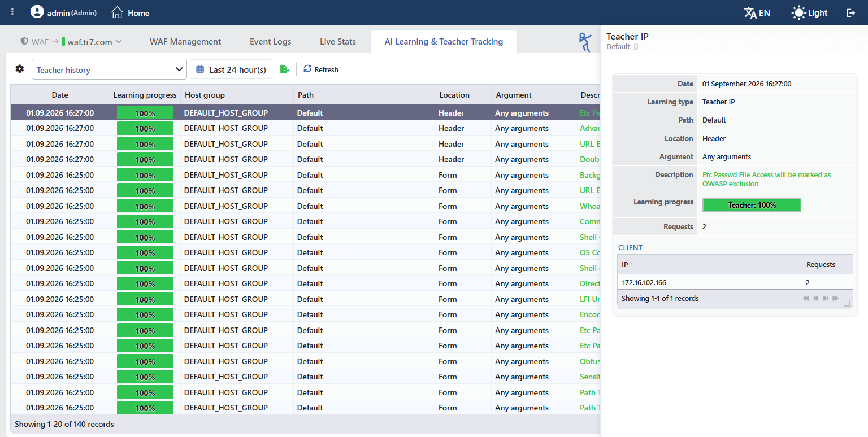
Task: Open the three-dot main menu
Action: pos(12,12)
